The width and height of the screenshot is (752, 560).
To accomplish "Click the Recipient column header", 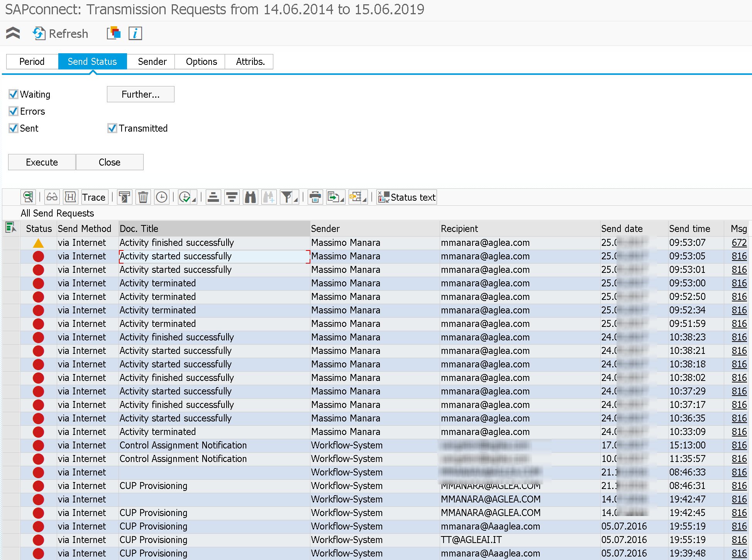I will point(520,228).
